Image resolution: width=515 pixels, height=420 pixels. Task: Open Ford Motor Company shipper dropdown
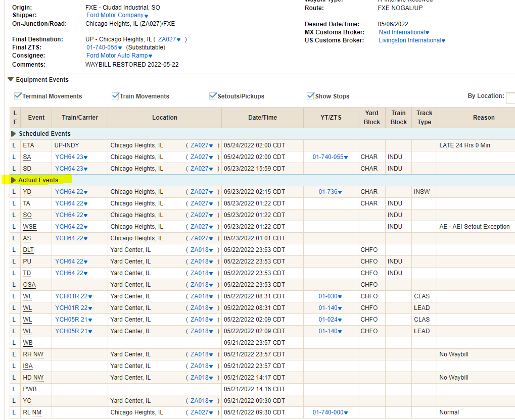[117, 15]
